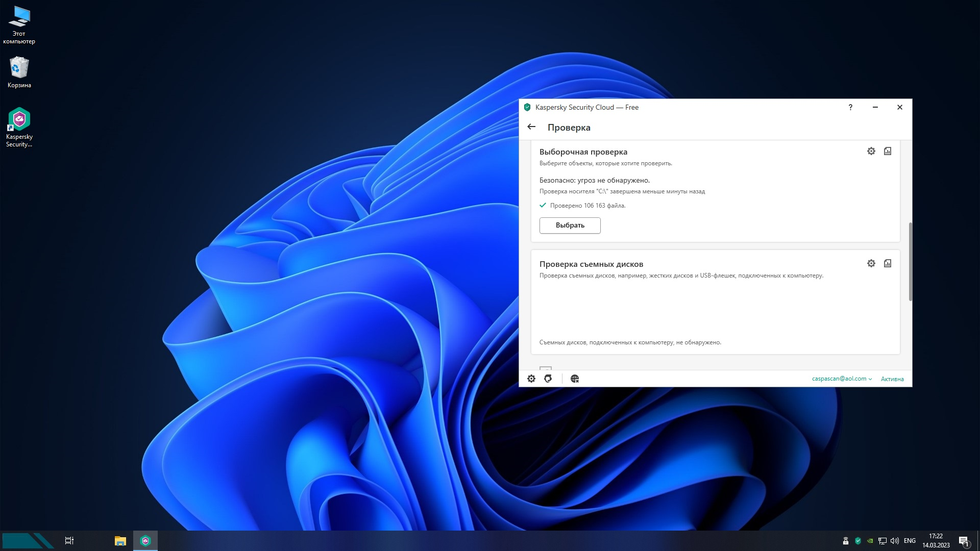Open settings gear for Выборочная проверка

point(871,151)
